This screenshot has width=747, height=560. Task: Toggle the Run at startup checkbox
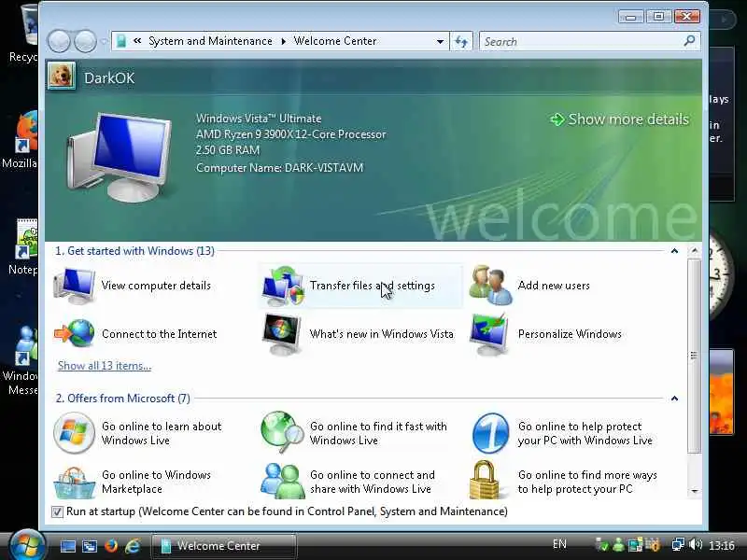(57, 511)
